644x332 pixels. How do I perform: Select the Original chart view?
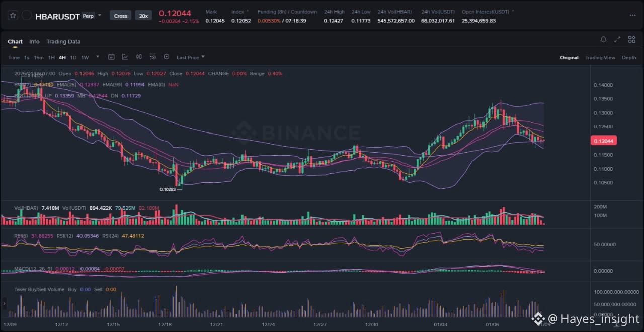coord(569,57)
